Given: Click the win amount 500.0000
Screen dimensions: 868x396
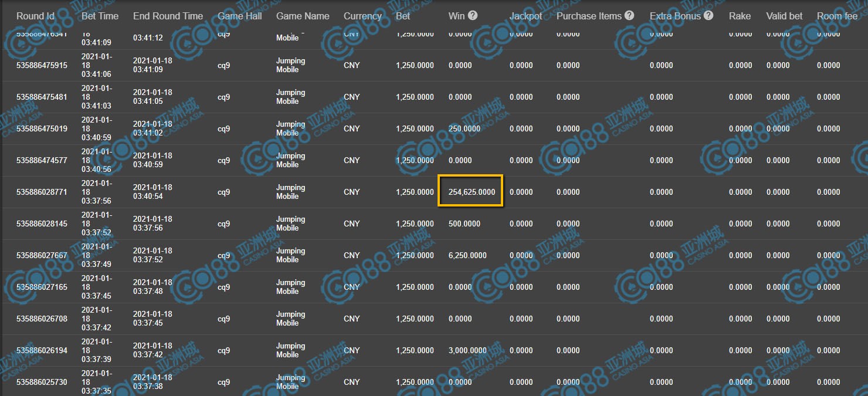Looking at the screenshot, I should coord(464,224).
